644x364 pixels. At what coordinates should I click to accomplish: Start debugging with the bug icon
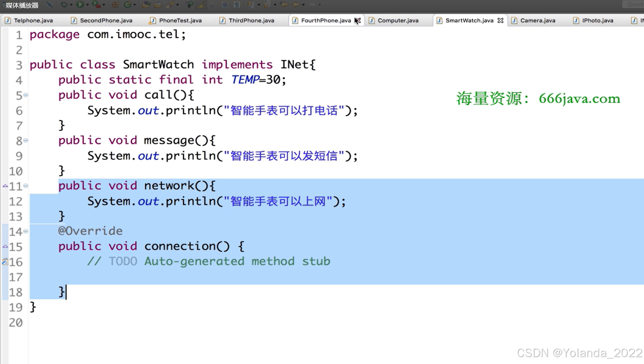click(x=64, y=5)
